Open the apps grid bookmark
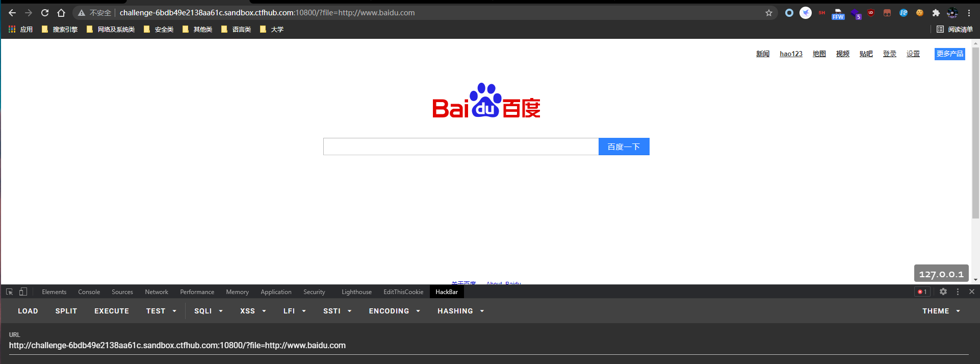980x364 pixels. (x=20, y=29)
